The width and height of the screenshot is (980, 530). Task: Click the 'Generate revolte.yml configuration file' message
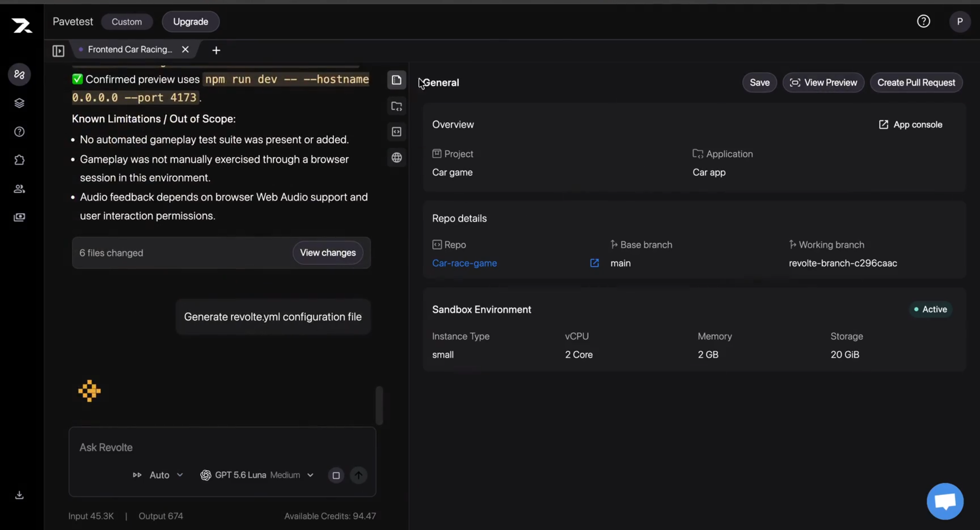click(273, 317)
